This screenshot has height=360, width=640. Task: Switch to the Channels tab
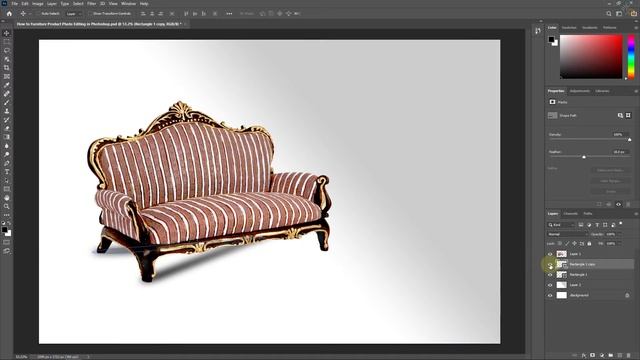click(571, 213)
